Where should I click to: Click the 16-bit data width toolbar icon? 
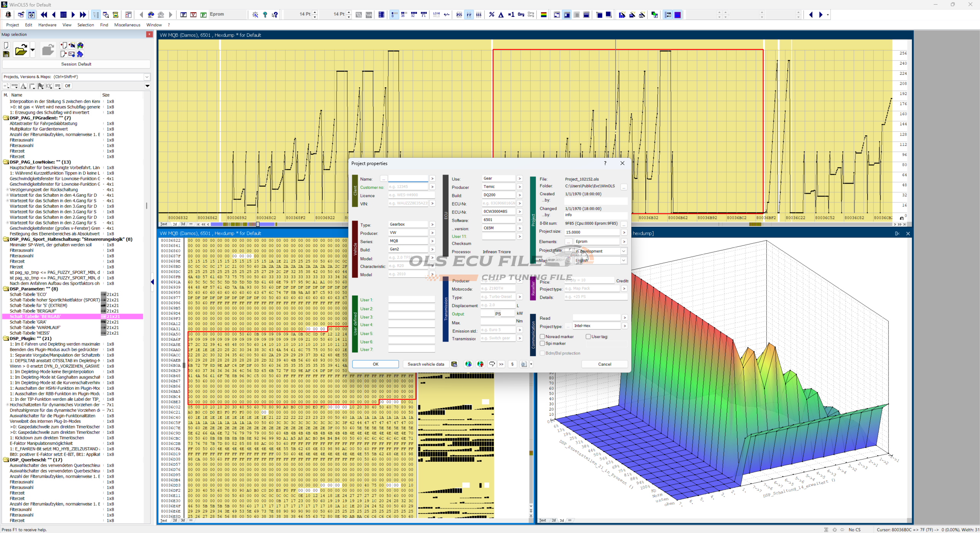(403, 15)
